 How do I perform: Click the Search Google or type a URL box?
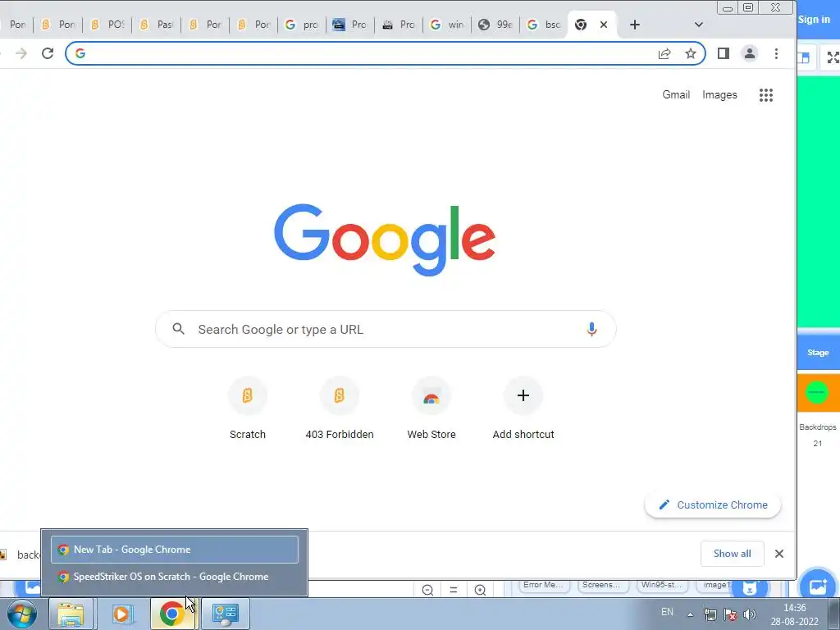point(386,329)
